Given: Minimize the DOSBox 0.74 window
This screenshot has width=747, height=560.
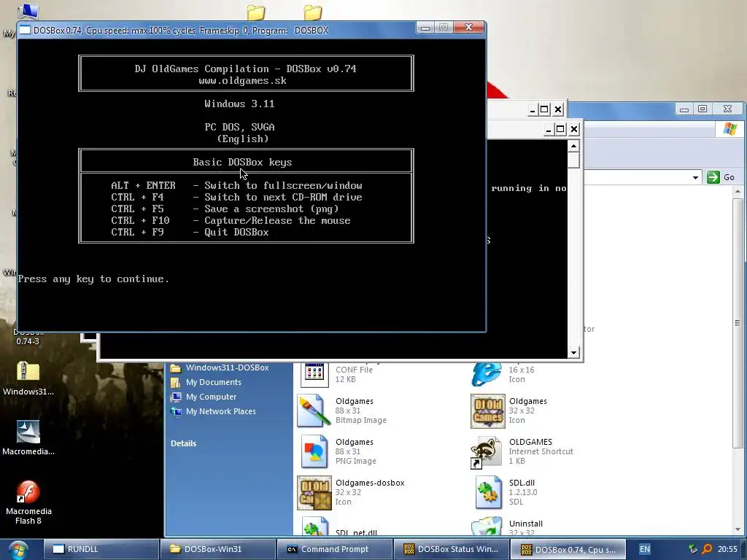Looking at the screenshot, I should click(425, 28).
